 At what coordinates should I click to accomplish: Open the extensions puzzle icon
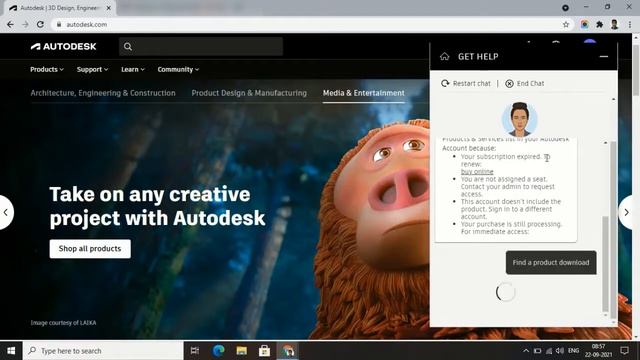(x=600, y=24)
